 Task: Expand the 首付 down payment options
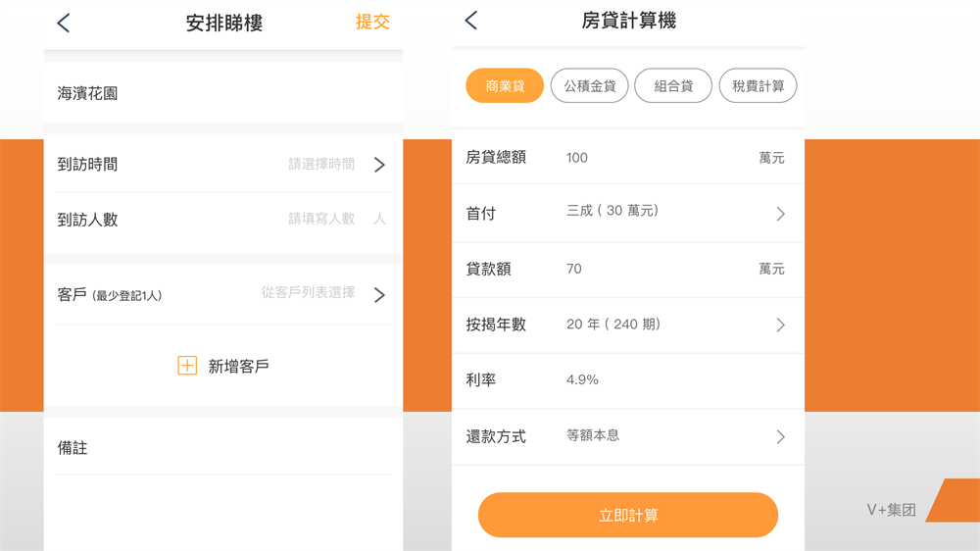[780, 214]
